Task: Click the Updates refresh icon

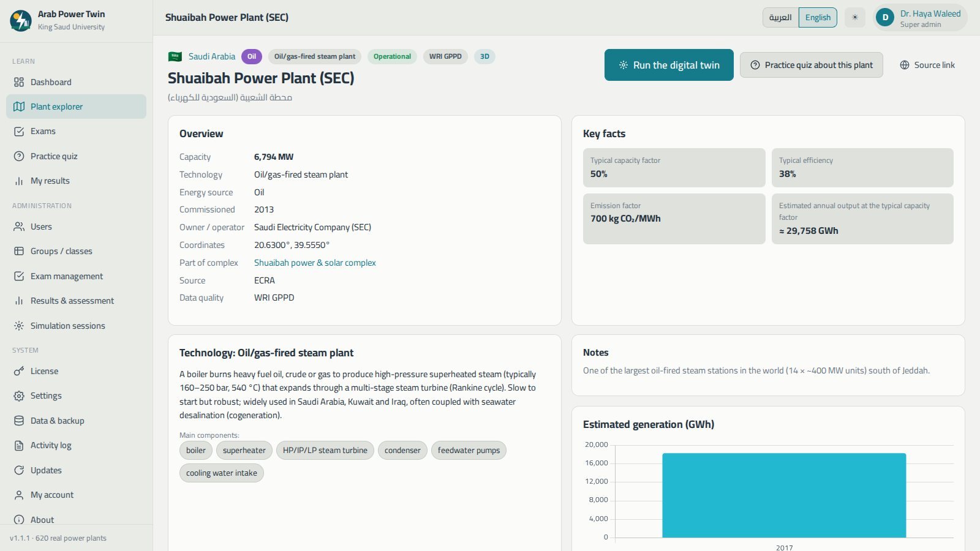Action: click(19, 470)
